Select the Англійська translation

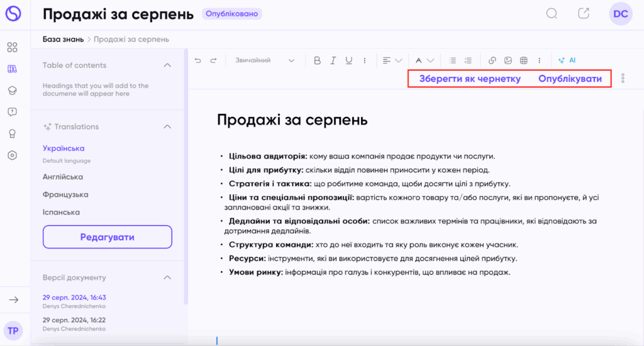(63, 177)
